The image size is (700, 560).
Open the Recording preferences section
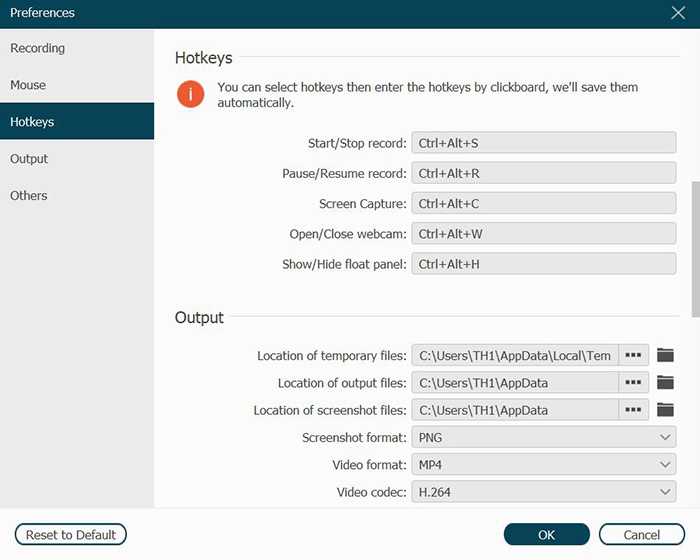click(77, 48)
